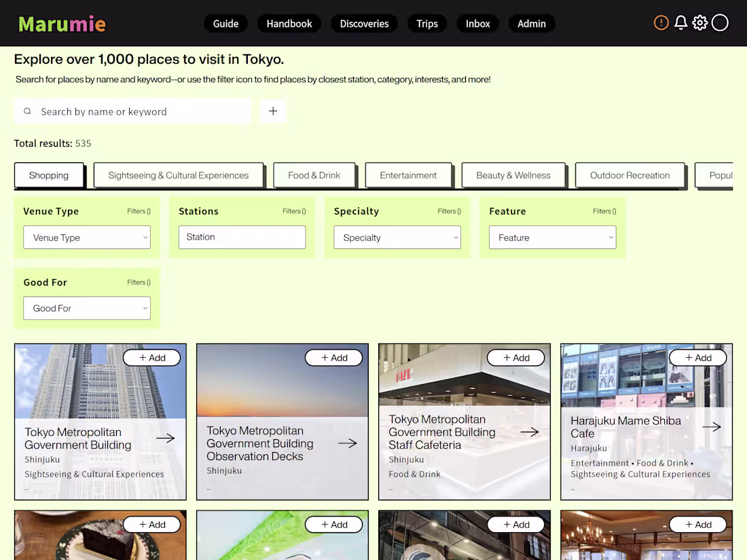Click Good For Filters () label
Screen dimensions: 747x560
point(139,282)
